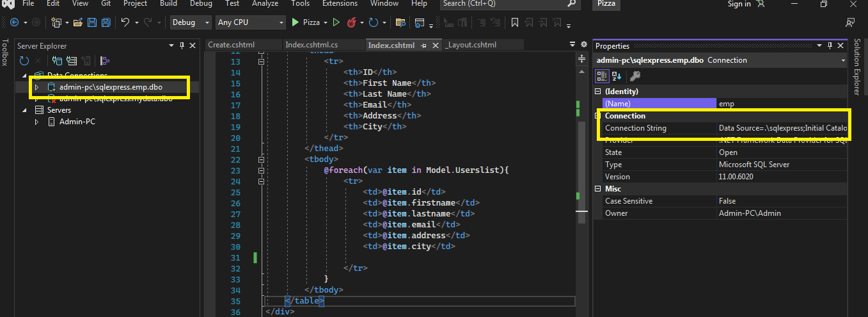Toggle a bookmark with bookmark icon
The image size is (868, 317).
[x=515, y=22]
